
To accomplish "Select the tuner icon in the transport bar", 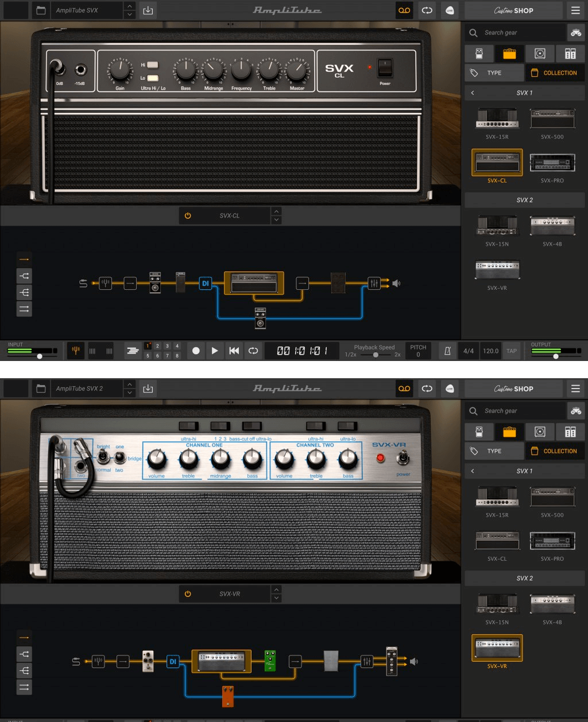I will 75,351.
